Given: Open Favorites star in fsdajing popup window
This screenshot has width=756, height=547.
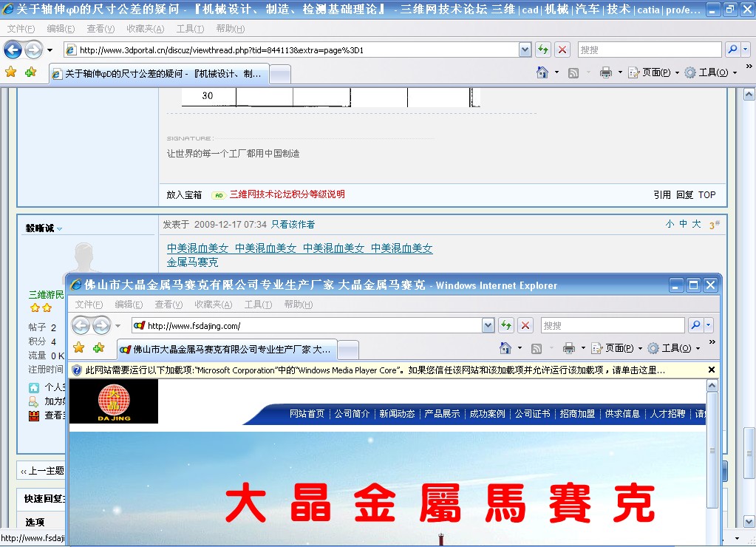Looking at the screenshot, I should coord(78,347).
